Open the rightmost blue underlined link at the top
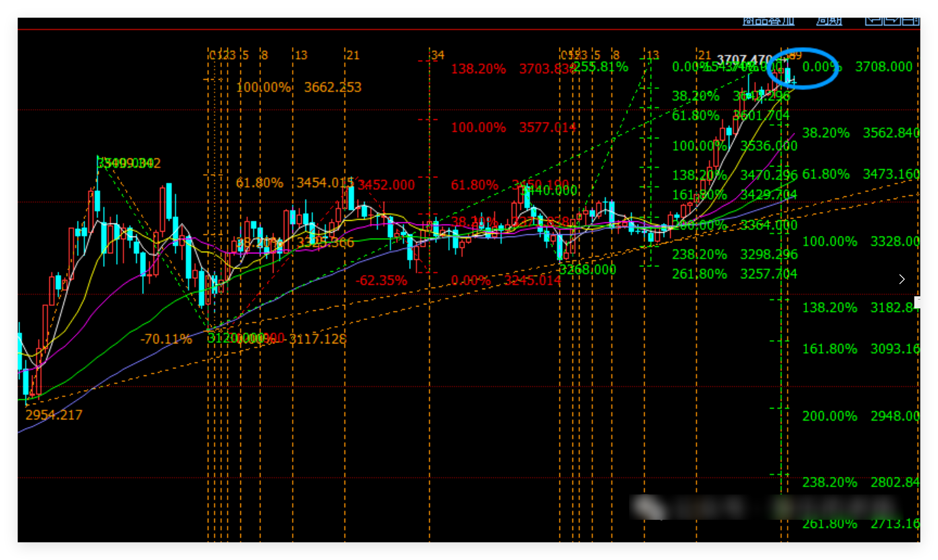Image resolution: width=938 pixels, height=560 pixels. 892,21
